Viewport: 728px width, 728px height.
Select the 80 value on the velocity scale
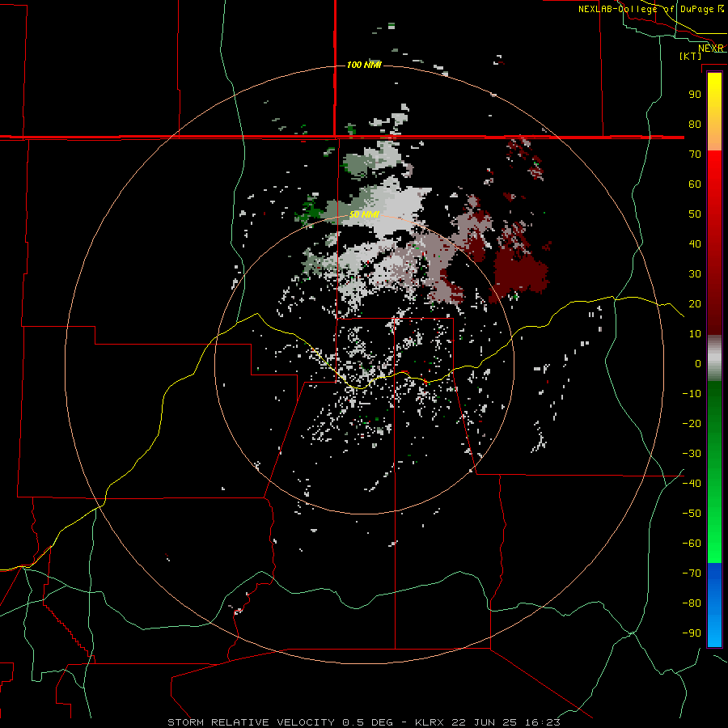pos(695,124)
